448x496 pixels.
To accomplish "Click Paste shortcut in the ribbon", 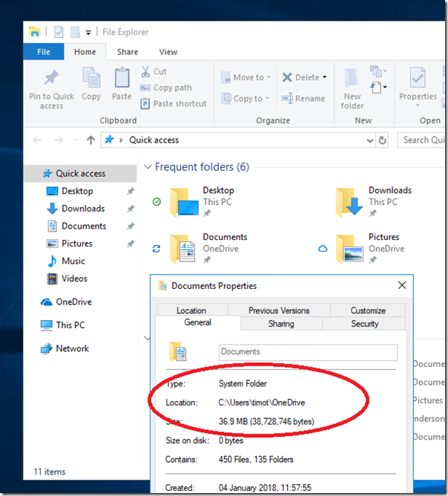I will (174, 103).
